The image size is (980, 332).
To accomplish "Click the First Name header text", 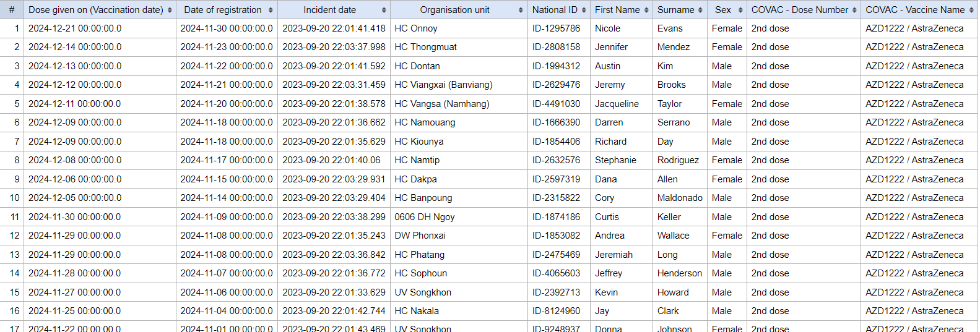I will (x=617, y=10).
